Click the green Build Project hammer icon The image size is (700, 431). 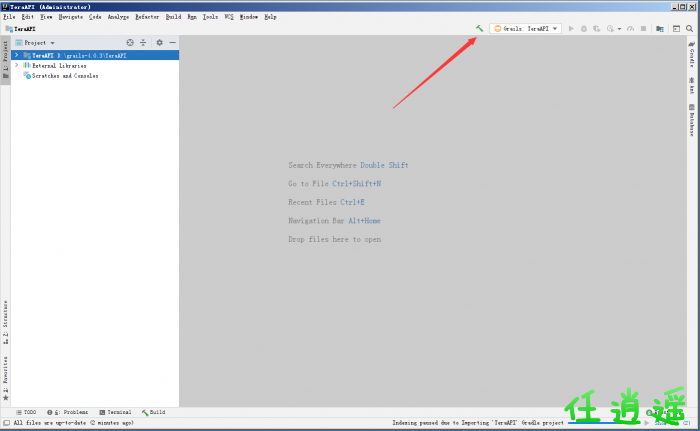click(479, 29)
